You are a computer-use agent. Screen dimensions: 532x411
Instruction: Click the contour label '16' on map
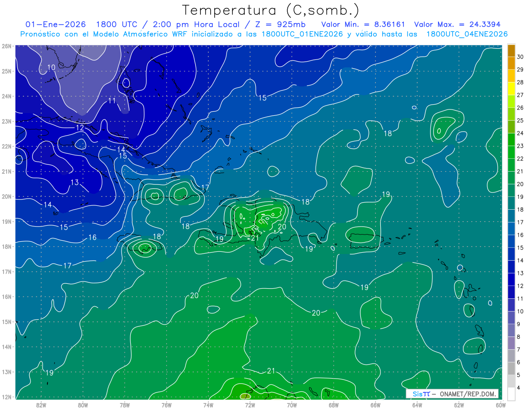point(92,237)
